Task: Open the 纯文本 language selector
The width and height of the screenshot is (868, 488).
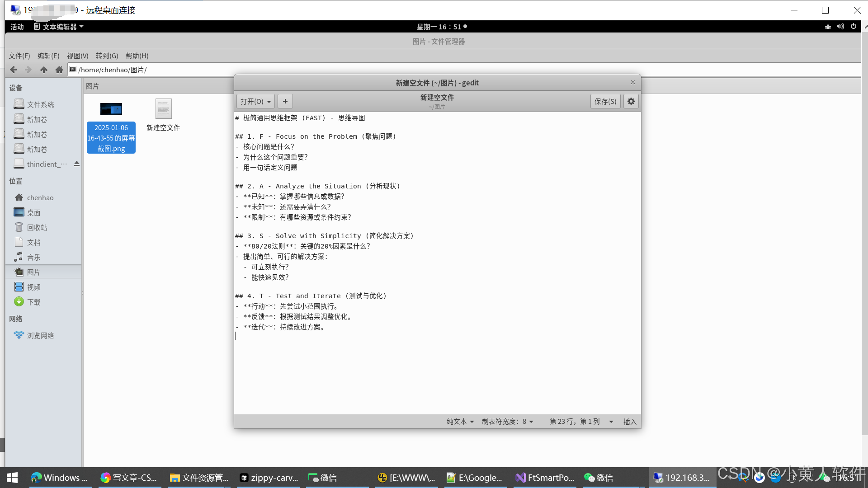Action: pyautogui.click(x=460, y=422)
